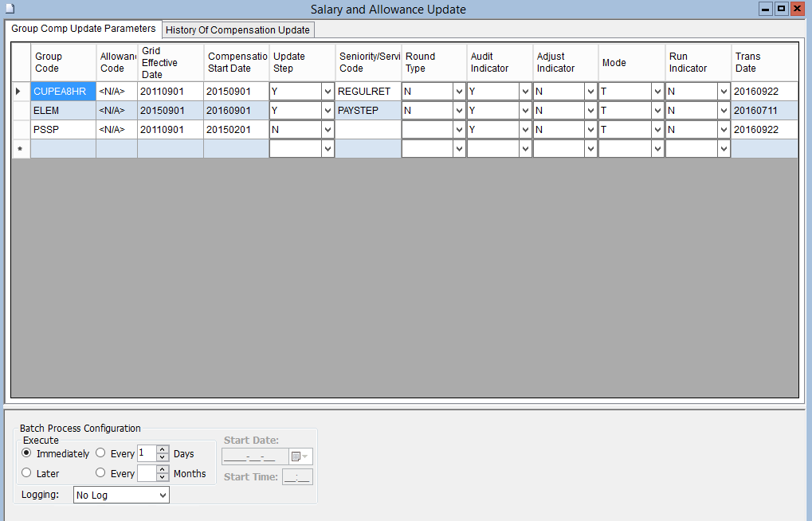This screenshot has width=812, height=521.
Task: Open the Start Date calendar picker
Action: click(300, 456)
